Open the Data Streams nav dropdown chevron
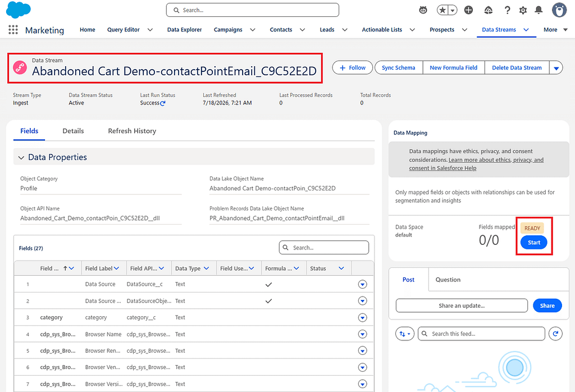575x392 pixels. [x=526, y=30]
